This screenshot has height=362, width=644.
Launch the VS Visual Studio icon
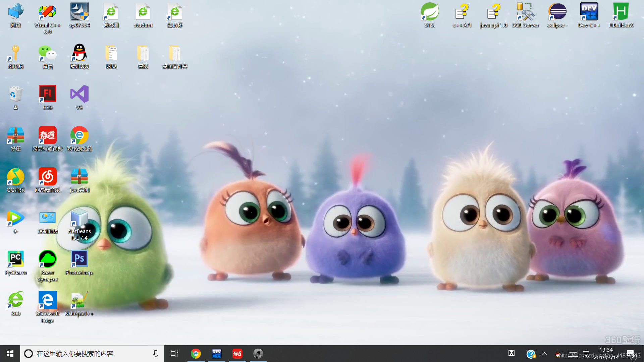(x=79, y=98)
